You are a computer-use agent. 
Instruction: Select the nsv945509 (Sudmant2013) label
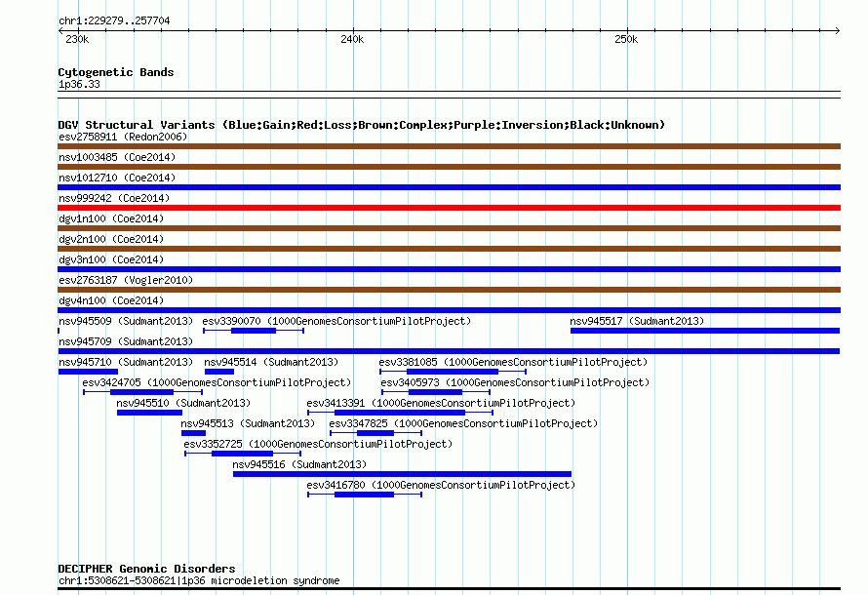[126, 321]
